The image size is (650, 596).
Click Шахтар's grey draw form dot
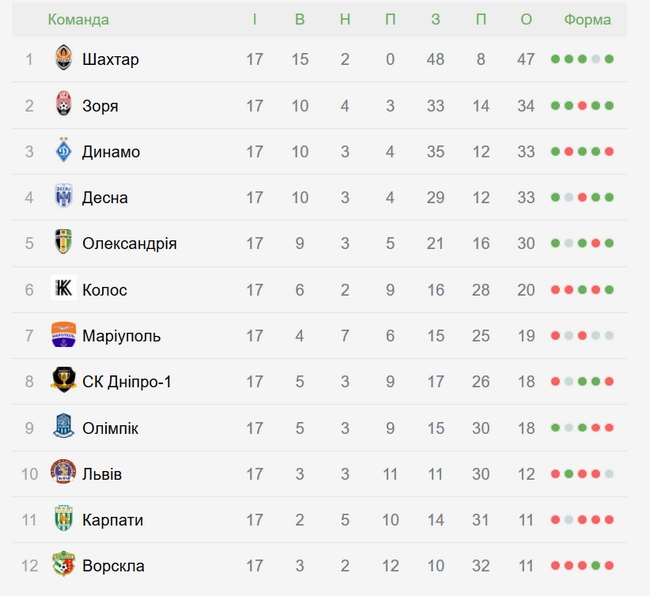coord(596,59)
